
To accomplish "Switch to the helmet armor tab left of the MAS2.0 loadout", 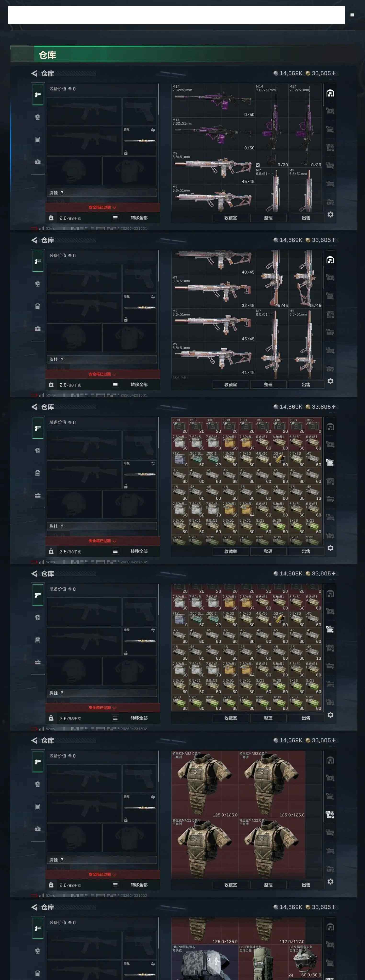I will coord(38,784).
